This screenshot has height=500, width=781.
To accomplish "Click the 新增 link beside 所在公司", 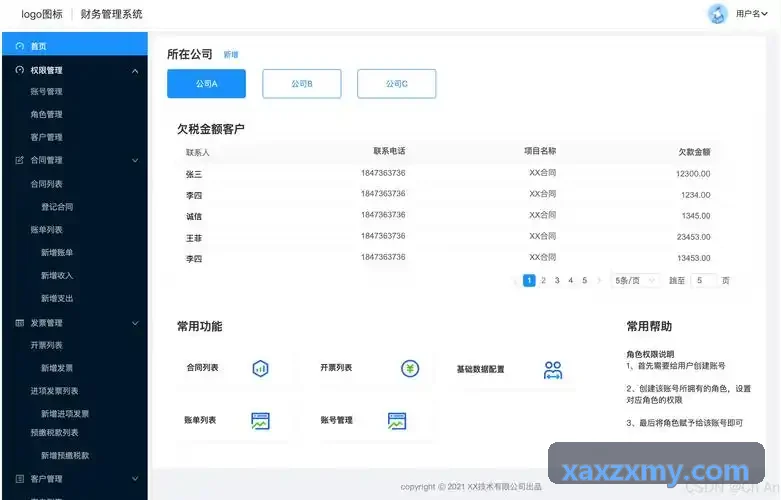I will pyautogui.click(x=231, y=55).
